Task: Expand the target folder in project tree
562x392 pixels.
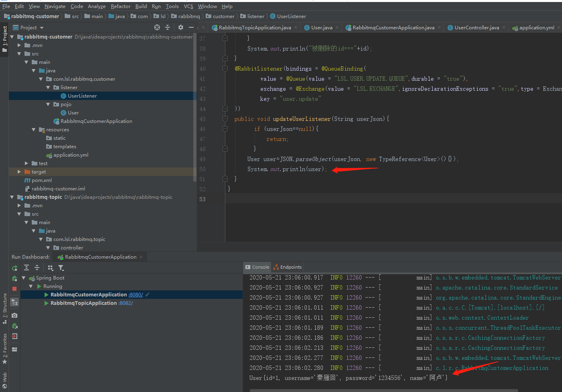Action: pyautogui.click(x=19, y=172)
